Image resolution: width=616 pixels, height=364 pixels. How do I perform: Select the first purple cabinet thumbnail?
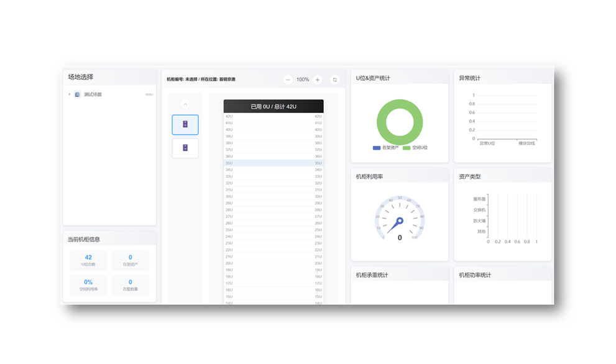pos(185,125)
